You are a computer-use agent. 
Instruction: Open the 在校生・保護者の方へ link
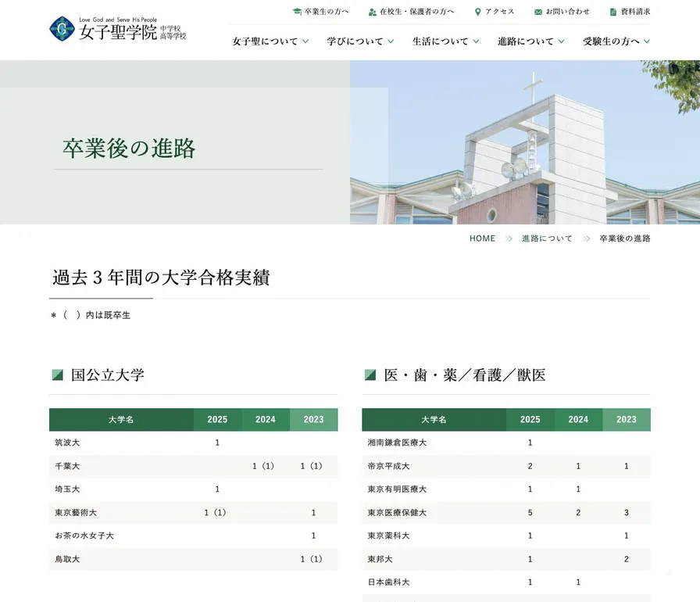pyautogui.click(x=416, y=12)
